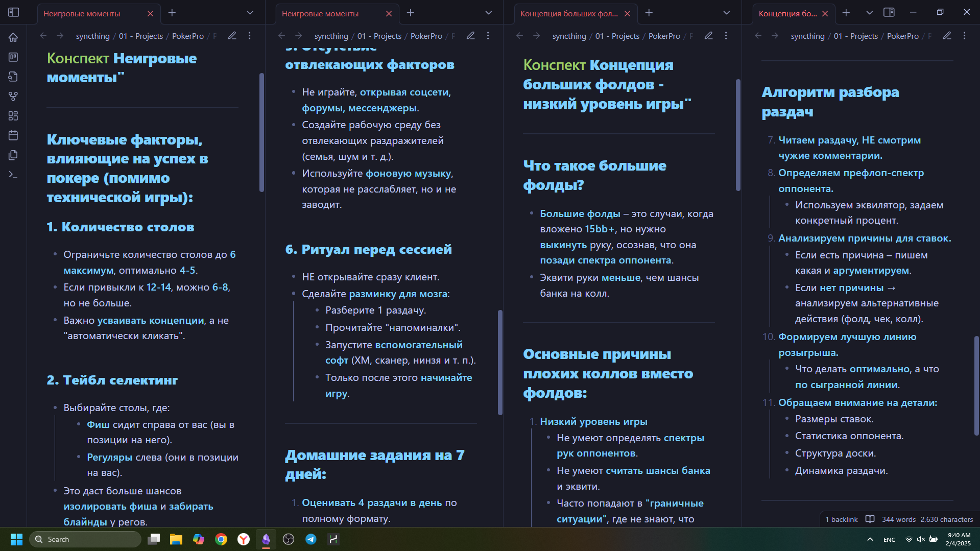Image resolution: width=980 pixels, height=551 pixels.
Task: Click PokerPro breadcrumb in third pane
Action: click(x=664, y=36)
